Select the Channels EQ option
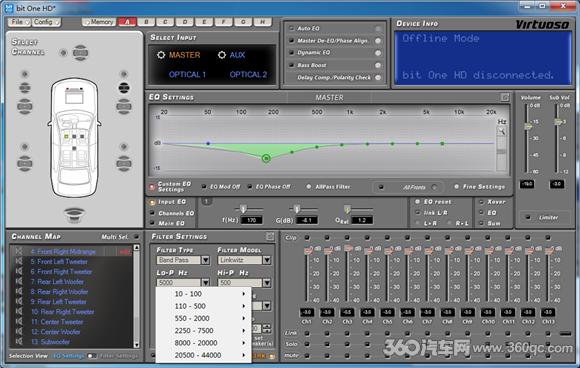 click(x=152, y=213)
